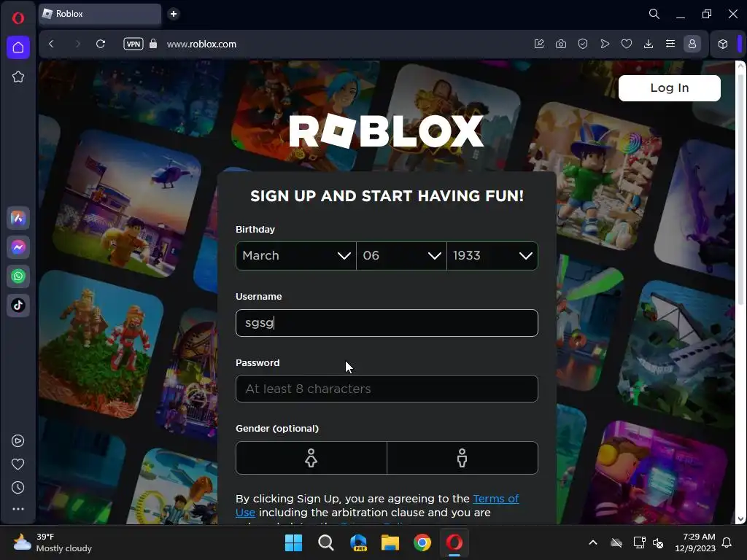Toggle the VPN badge in address bar
This screenshot has height=560, width=747.
tap(133, 44)
